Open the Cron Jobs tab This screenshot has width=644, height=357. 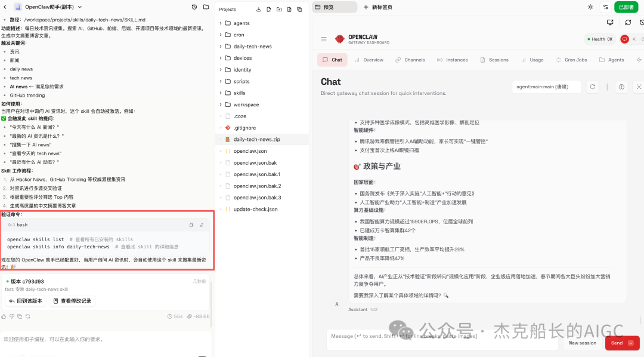click(x=571, y=60)
